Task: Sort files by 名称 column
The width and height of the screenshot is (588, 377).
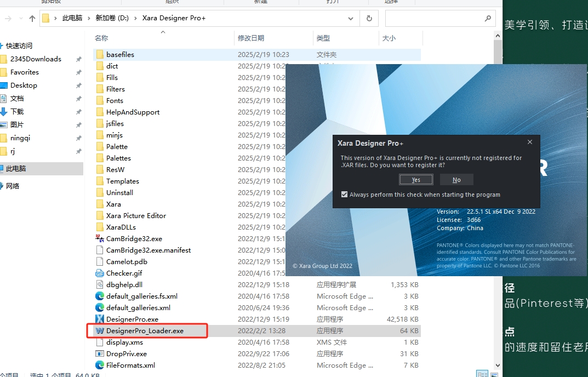Action: [101, 38]
